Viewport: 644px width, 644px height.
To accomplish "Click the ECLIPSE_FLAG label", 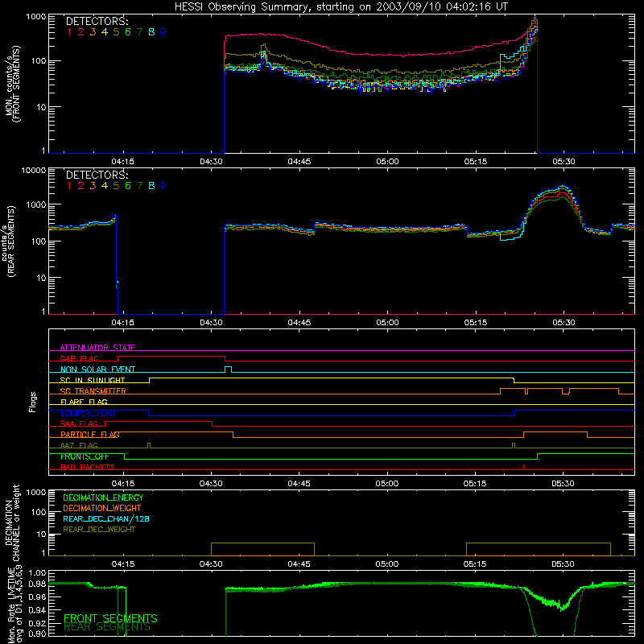I will (x=88, y=413).
